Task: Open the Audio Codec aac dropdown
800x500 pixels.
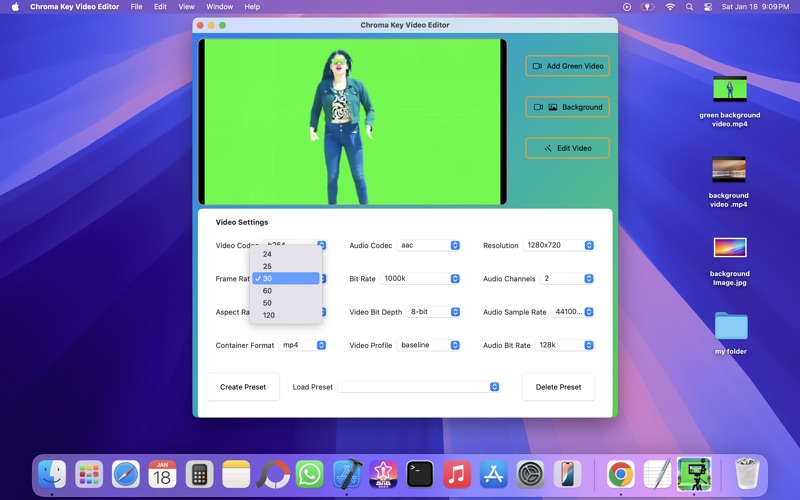Action: tap(429, 245)
